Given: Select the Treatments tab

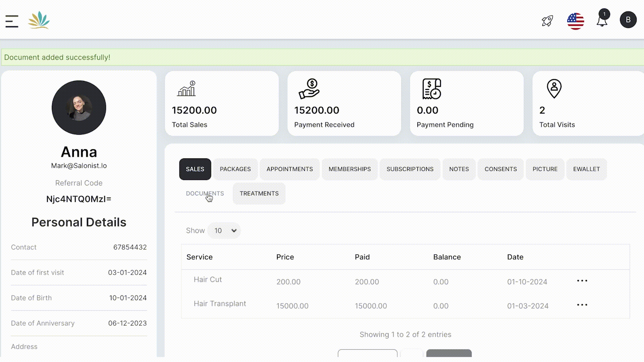Looking at the screenshot, I should 259,193.
